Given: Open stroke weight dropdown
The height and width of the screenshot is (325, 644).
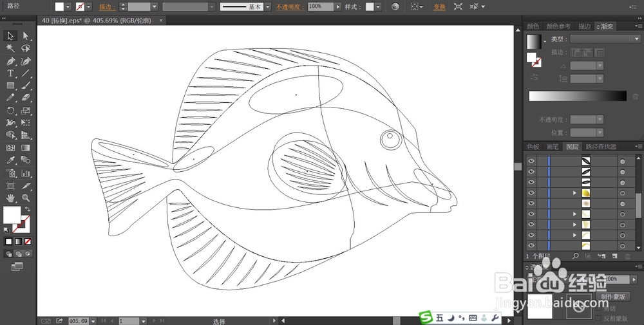Looking at the screenshot, I should point(155,6).
